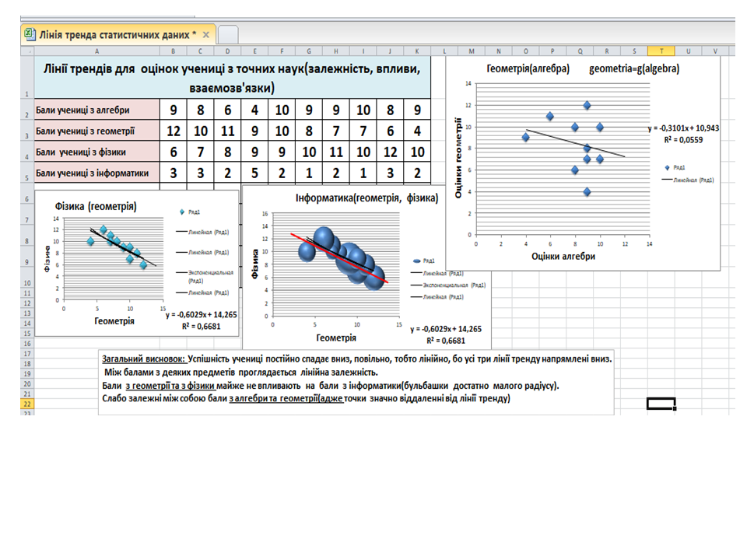Select column V header
Screen dimensions: 747x560
tap(716, 51)
